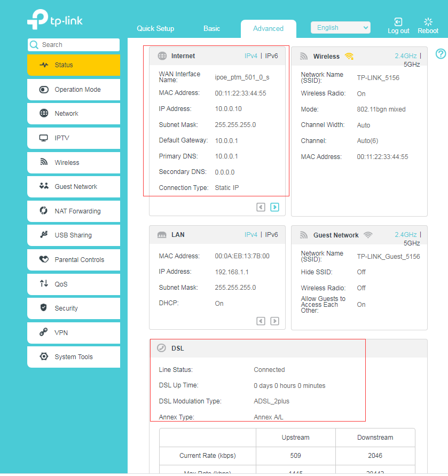Viewport: 448px width, 476px height.
Task: Click the IPTV monitor icon
Action: coord(44,138)
